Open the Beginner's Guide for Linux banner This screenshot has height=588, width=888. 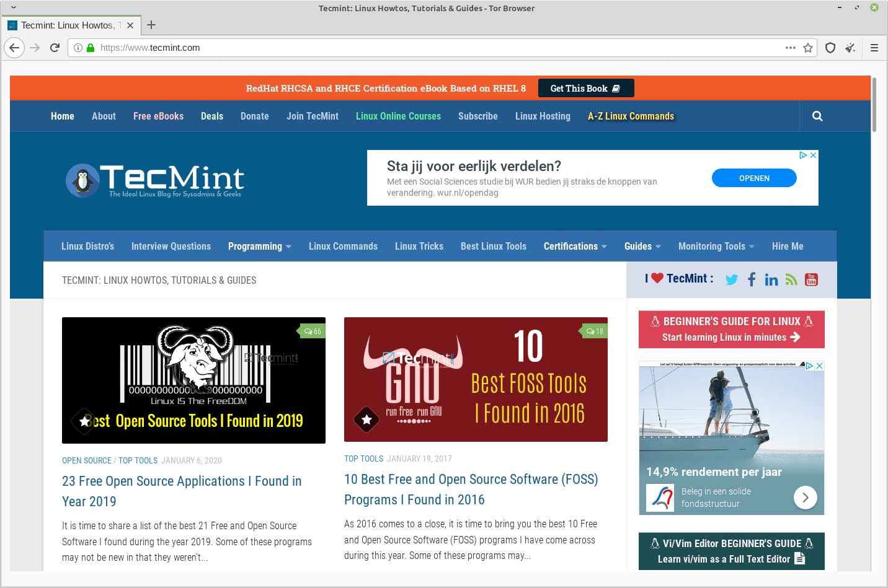click(732, 330)
